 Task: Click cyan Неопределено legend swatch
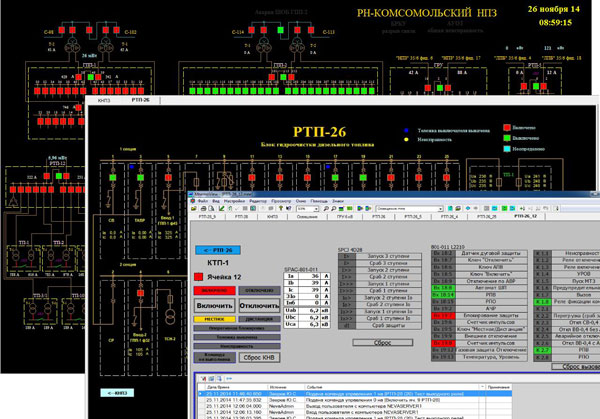click(x=507, y=148)
